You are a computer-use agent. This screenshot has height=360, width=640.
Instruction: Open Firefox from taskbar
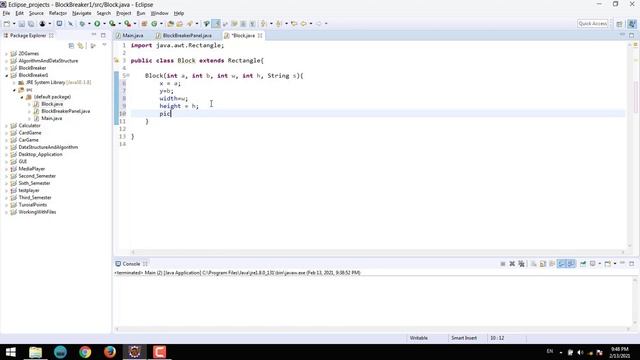coord(110,352)
